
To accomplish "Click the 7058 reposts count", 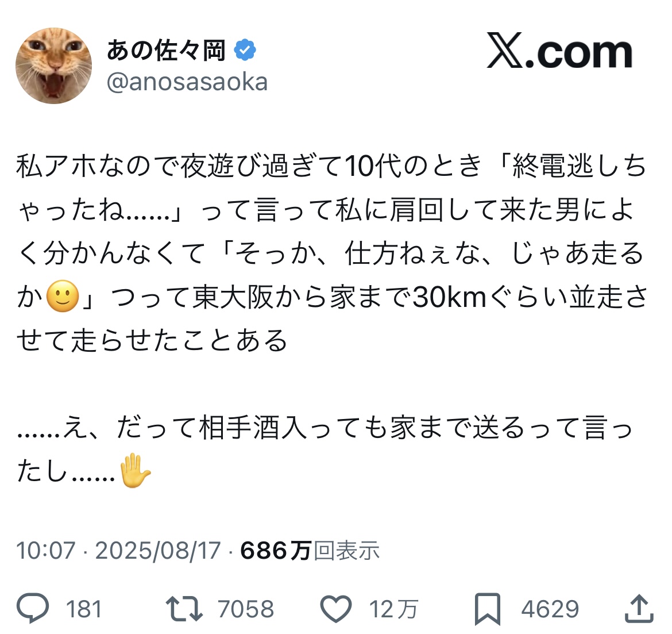I will 246,609.
